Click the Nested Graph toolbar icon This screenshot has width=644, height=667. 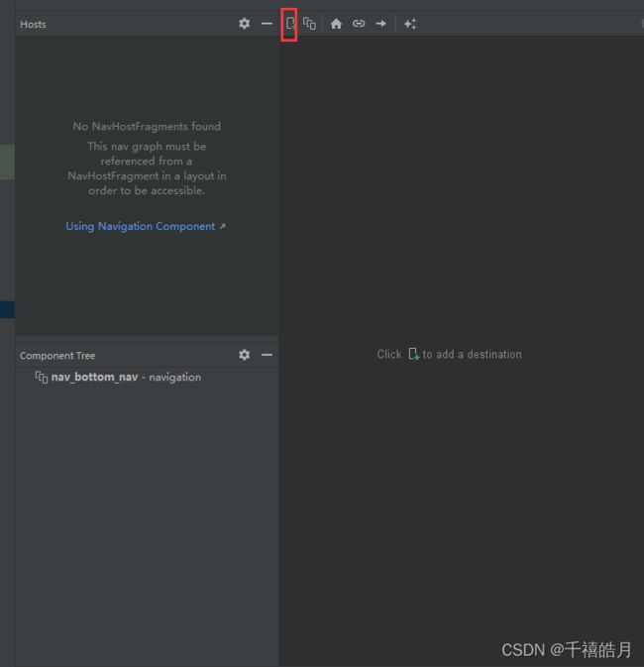click(x=310, y=24)
